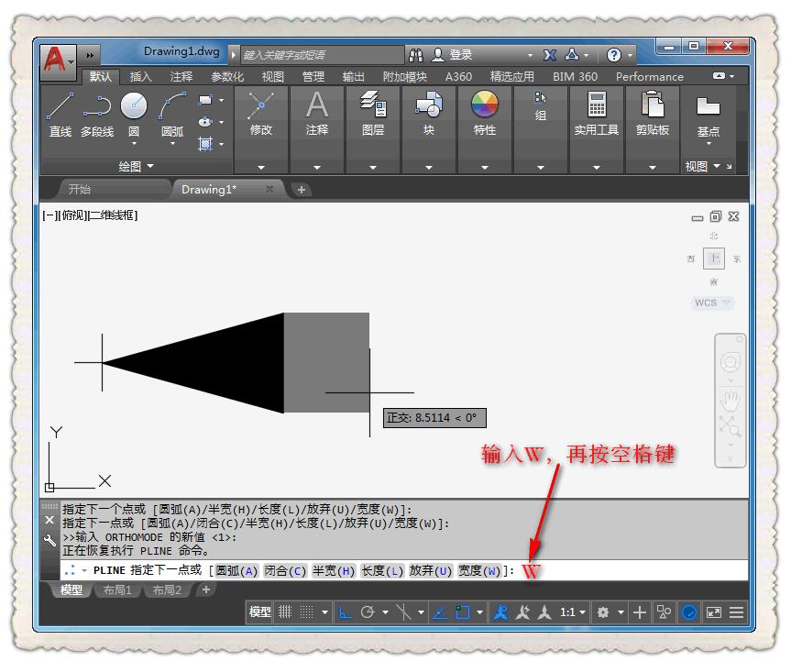Viewport: 791px width, 672px height.
Task: Select the Pan hand tool in navigation bar
Action: pos(731,401)
